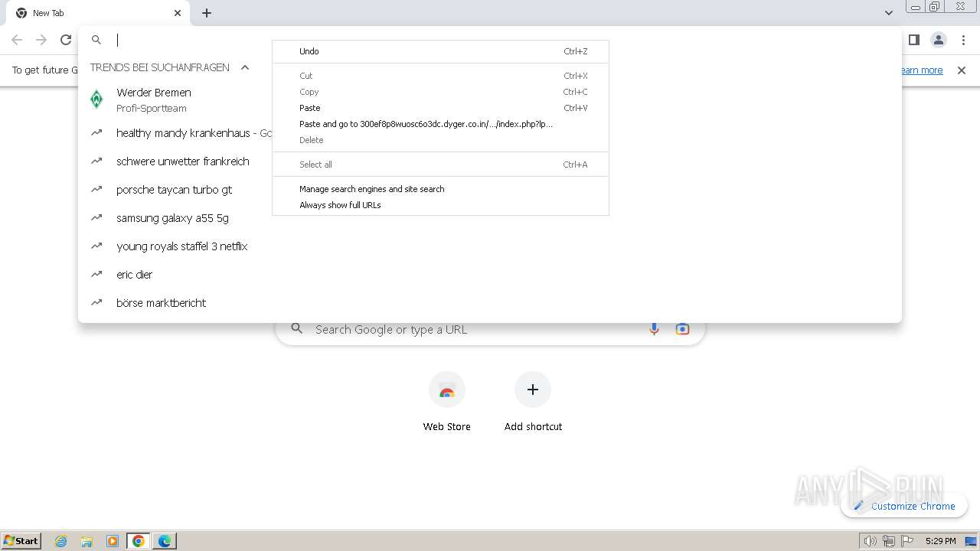Launch Windows Media Player from the taskbar
This screenshot has width=980, height=551.
pos(113,541)
